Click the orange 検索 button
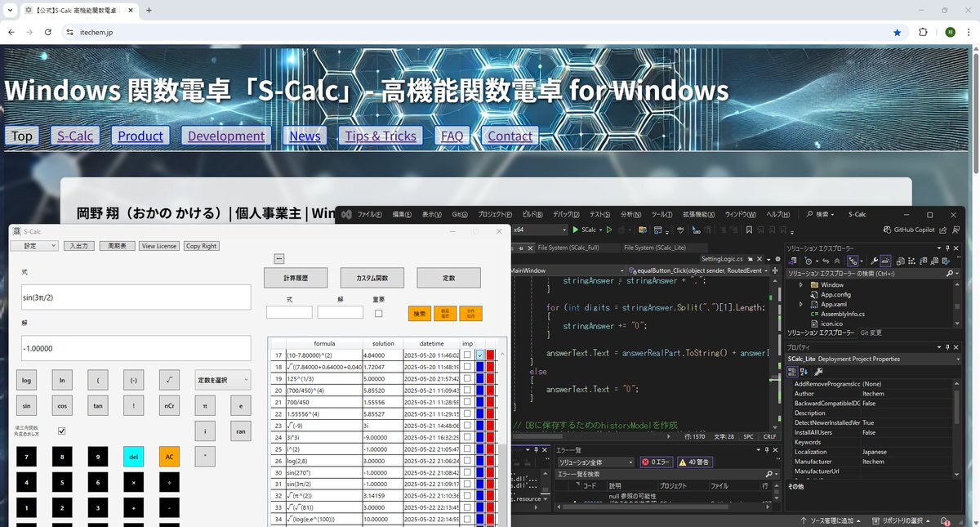Screen dimensions: 980x527 point(419,313)
